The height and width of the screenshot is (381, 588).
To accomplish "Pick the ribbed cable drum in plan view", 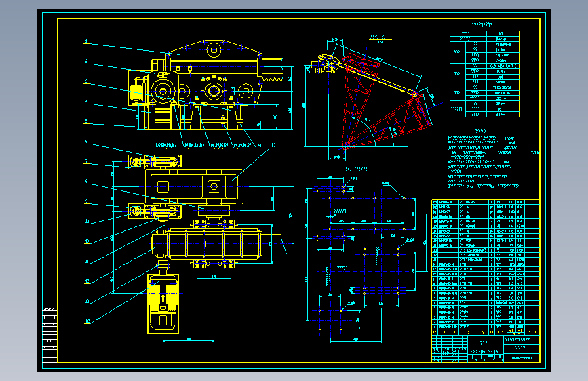I will click(214, 244).
